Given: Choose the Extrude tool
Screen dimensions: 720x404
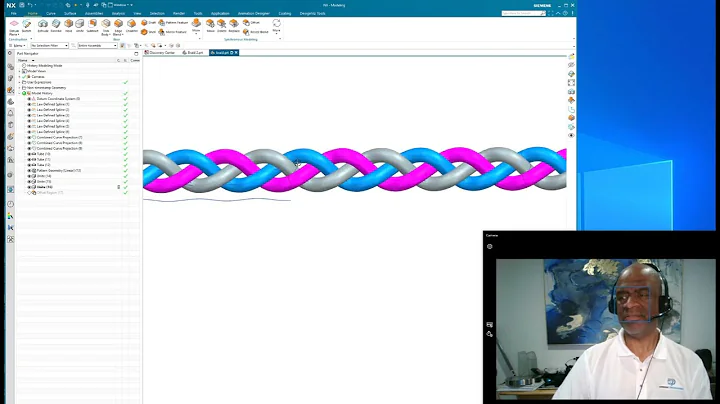Looking at the screenshot, I should pyautogui.click(x=43, y=26).
